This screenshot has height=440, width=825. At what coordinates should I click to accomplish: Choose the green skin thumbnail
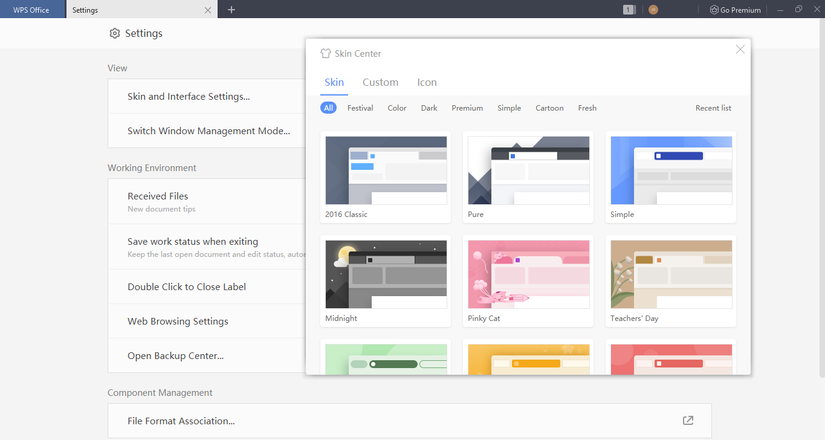coord(386,359)
